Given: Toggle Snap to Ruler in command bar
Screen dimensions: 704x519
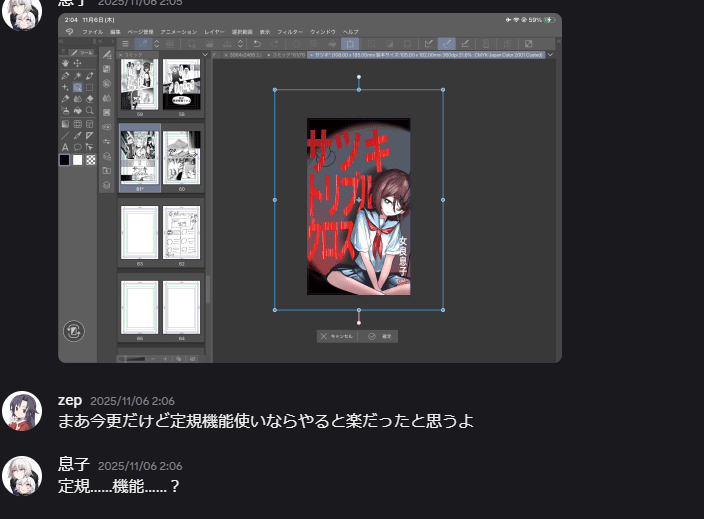Looking at the screenshot, I should 429,44.
